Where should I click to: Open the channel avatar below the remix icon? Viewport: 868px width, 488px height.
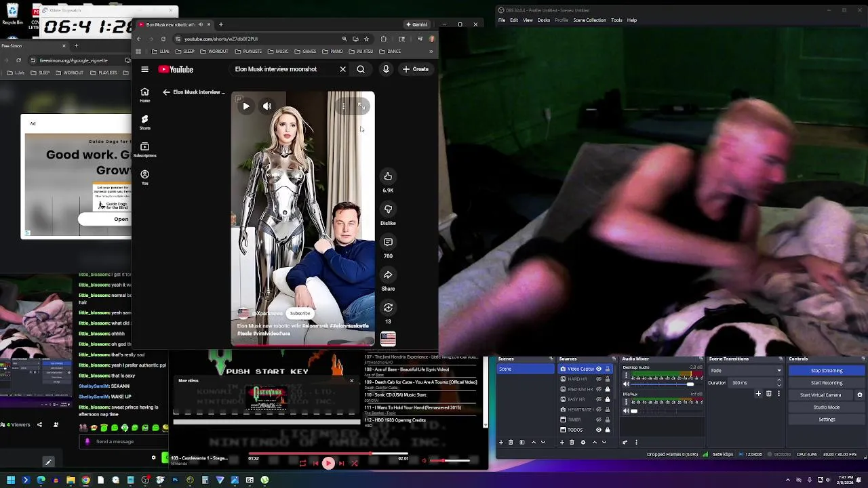388,338
